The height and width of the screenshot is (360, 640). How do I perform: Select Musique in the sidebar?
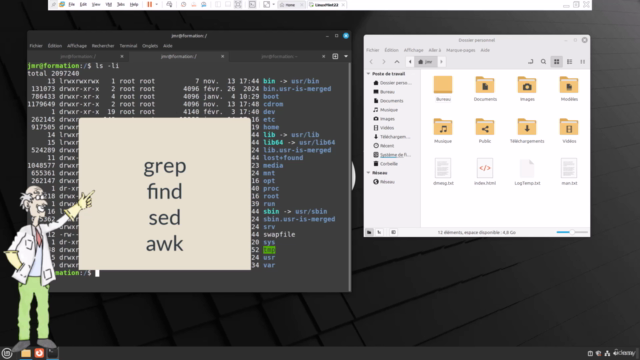385,110
